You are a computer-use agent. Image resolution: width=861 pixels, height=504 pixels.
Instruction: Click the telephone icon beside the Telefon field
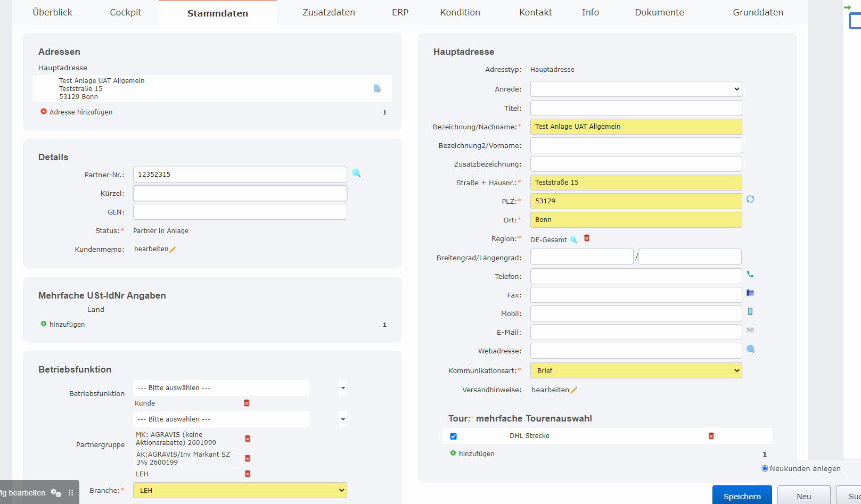[x=750, y=274]
